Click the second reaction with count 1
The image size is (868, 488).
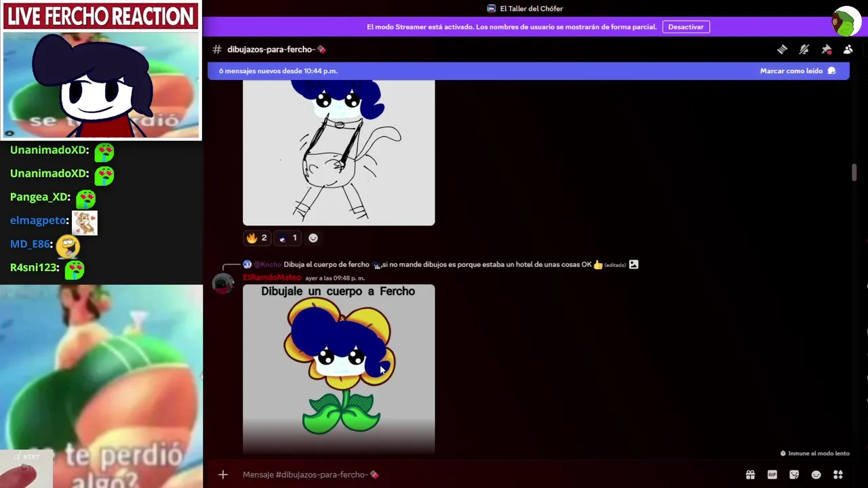[288, 238]
